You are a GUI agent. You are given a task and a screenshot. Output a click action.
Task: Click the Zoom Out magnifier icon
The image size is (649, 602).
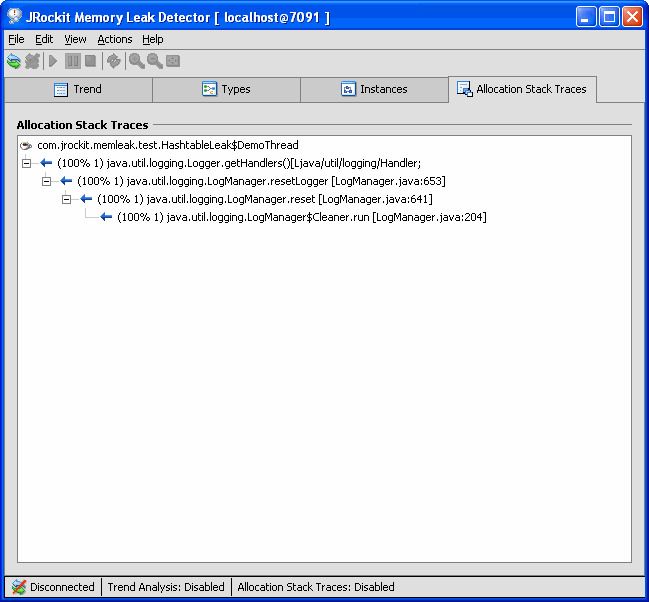click(154, 61)
